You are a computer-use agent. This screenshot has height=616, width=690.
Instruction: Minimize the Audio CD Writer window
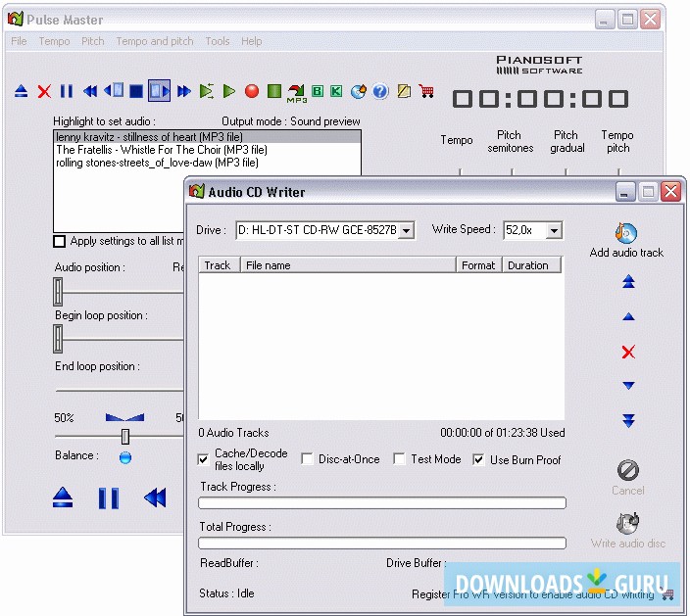coord(624,192)
